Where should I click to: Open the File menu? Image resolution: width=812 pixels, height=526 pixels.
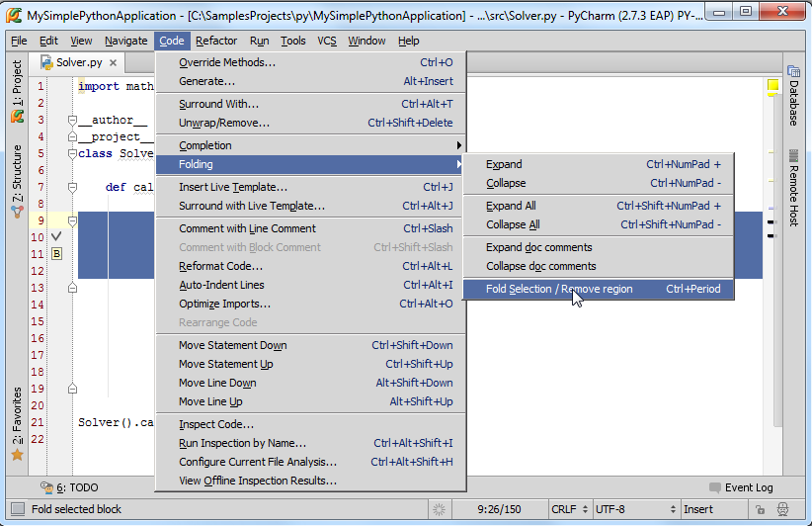tap(19, 41)
